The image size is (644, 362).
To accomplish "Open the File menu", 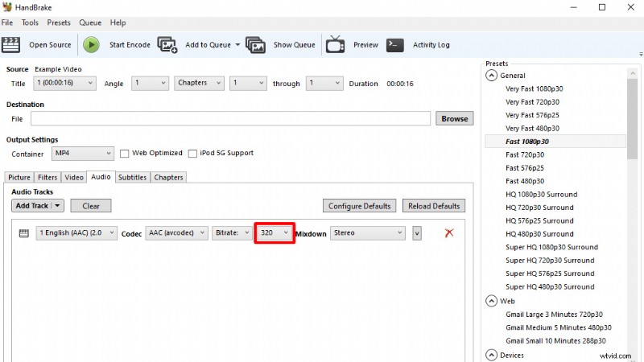I will pos(7,23).
